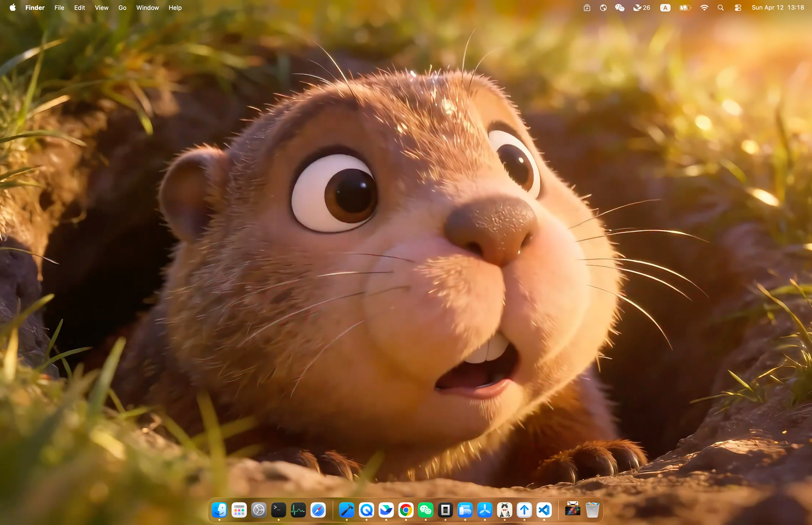Viewport: 812px width, 525px height.
Task: Open WeChat app from the Dock
Action: pos(426,510)
